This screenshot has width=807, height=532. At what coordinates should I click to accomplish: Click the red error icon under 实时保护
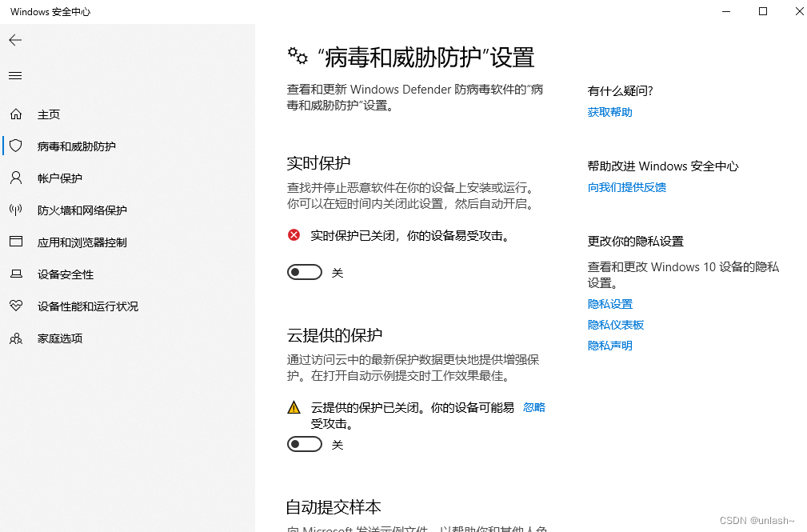pos(294,235)
